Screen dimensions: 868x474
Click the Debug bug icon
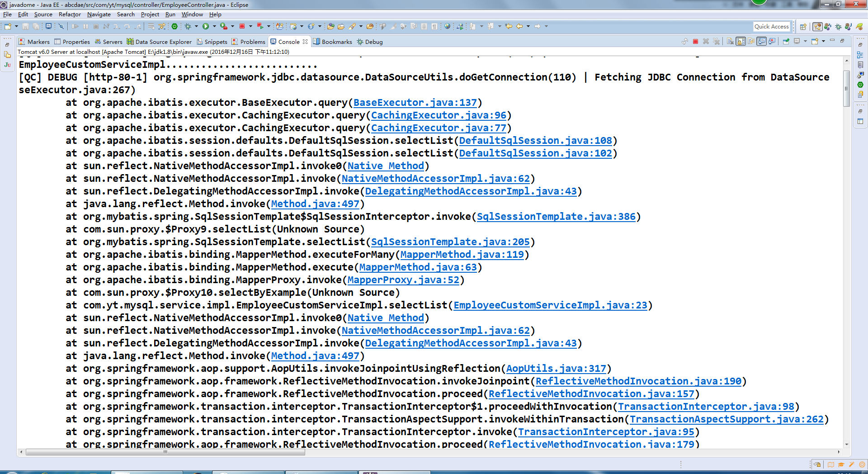point(188,26)
